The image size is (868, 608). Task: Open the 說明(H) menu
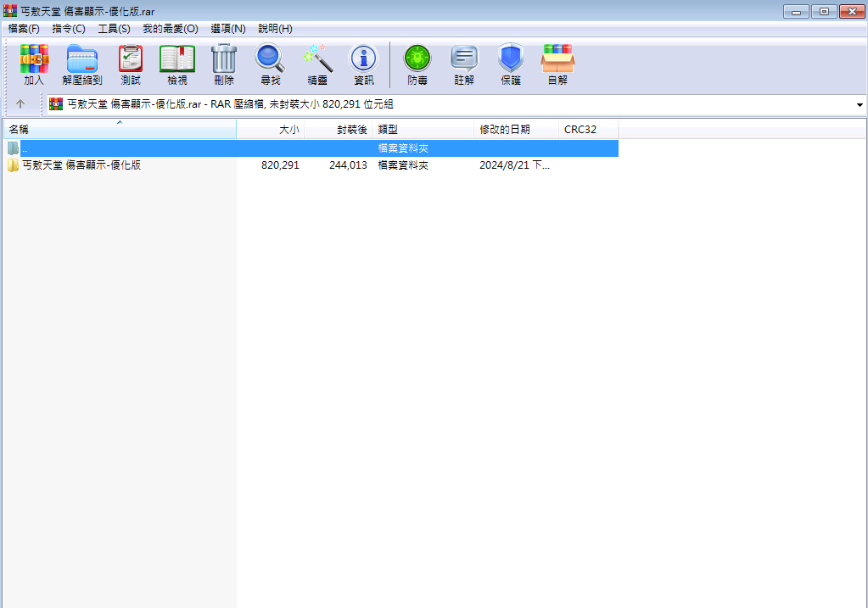[275, 28]
